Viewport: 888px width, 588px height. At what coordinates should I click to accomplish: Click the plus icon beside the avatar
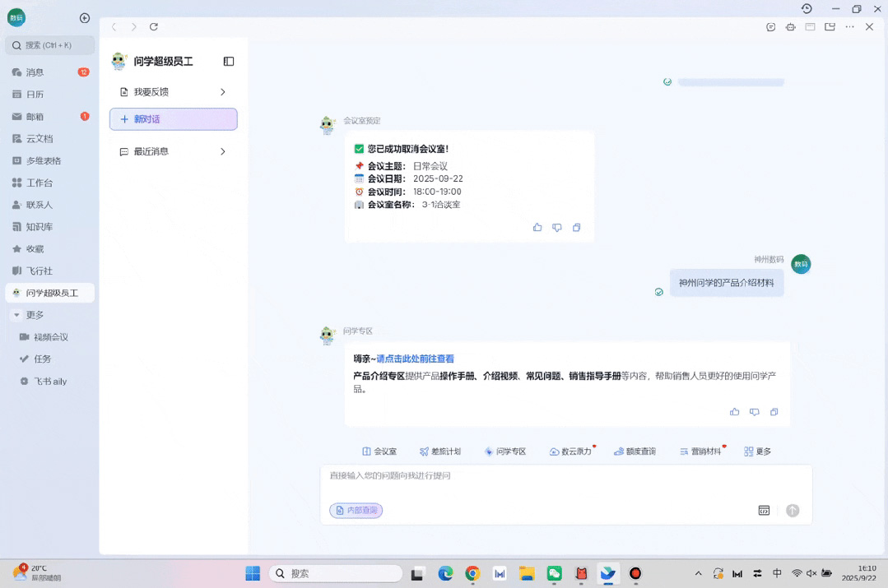[85, 18]
